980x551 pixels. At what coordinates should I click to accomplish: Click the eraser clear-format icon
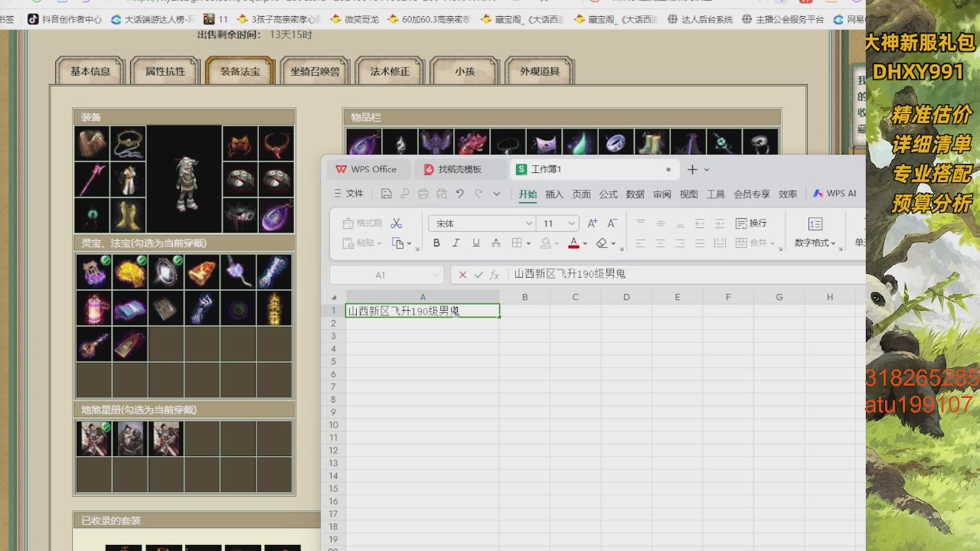pos(602,243)
